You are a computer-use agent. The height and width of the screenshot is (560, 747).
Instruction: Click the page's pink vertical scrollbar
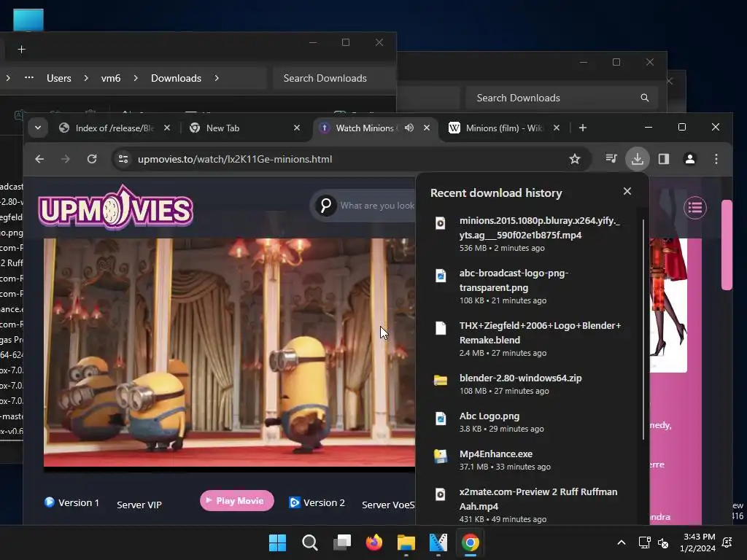pyautogui.click(x=727, y=245)
